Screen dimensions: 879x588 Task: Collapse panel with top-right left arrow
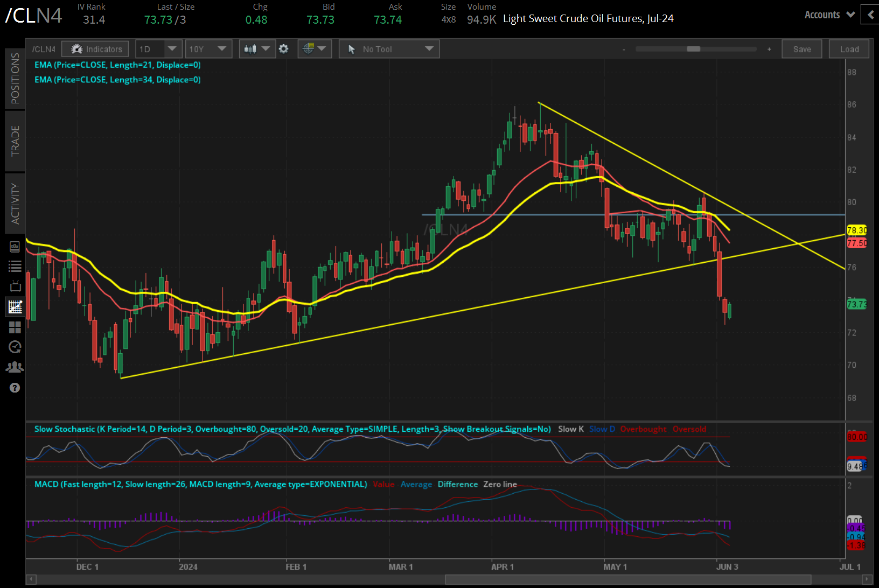click(870, 15)
